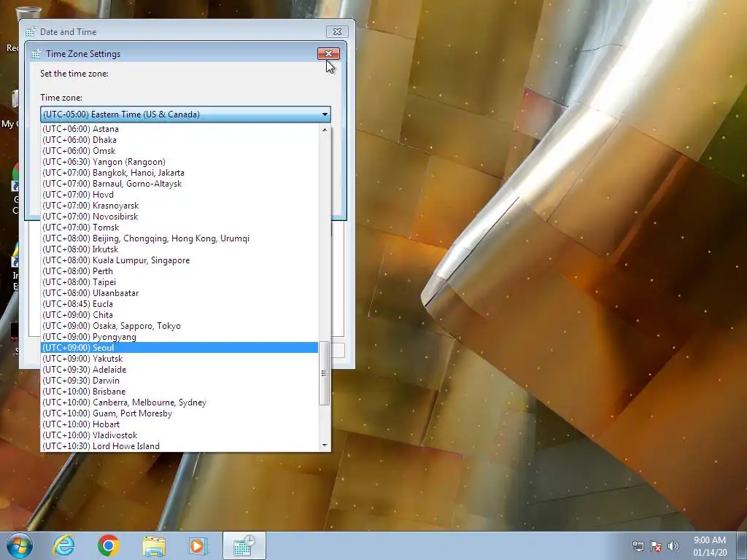Choose Canberra, Melbourne, Sydney time zone
The height and width of the screenshot is (560, 747).
[x=179, y=402]
